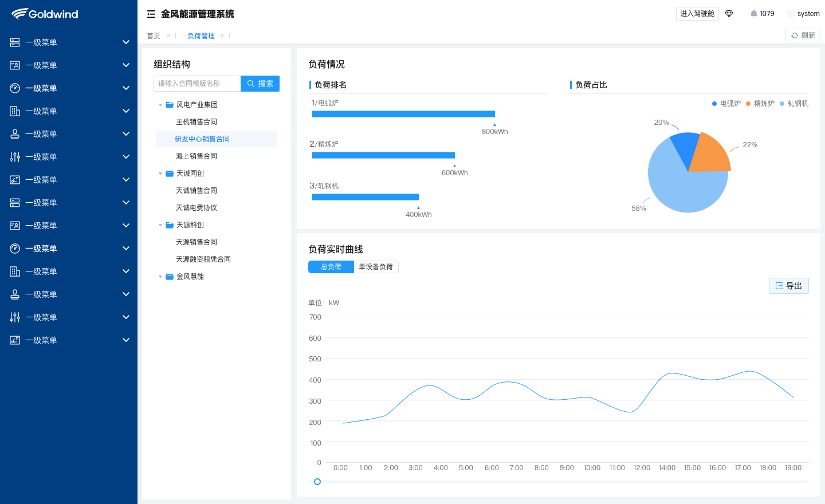Select 海上销售合同 in the tree
Screen dimensions: 825x504
[x=197, y=156]
